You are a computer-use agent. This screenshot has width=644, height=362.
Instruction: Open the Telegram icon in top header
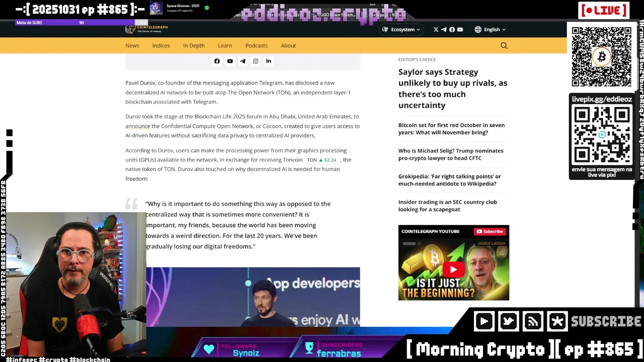444,30
